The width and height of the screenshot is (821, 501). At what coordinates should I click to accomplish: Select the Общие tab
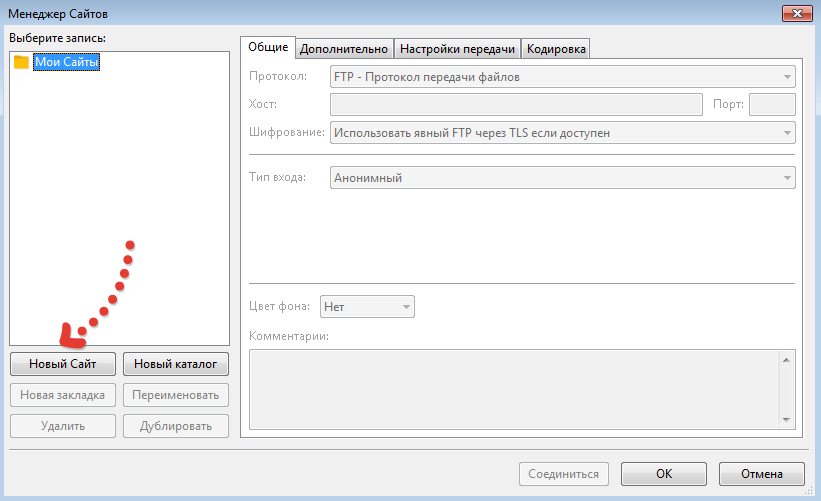click(267, 47)
